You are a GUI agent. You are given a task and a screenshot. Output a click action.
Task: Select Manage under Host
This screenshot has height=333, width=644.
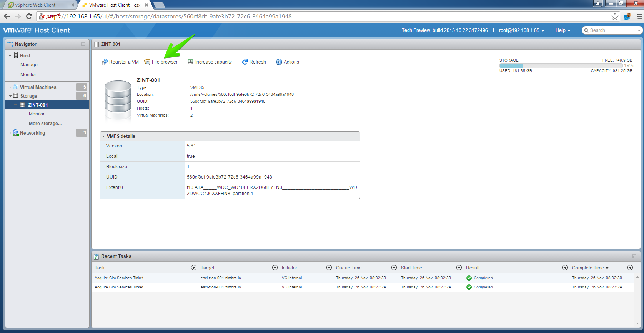29,65
